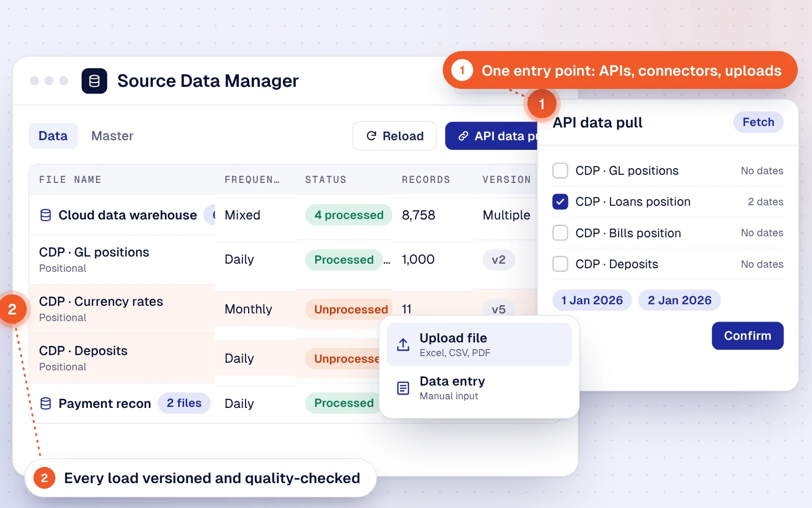This screenshot has height=508, width=812.
Task: Click Processed status of CDP · GL positions
Action: (x=344, y=260)
